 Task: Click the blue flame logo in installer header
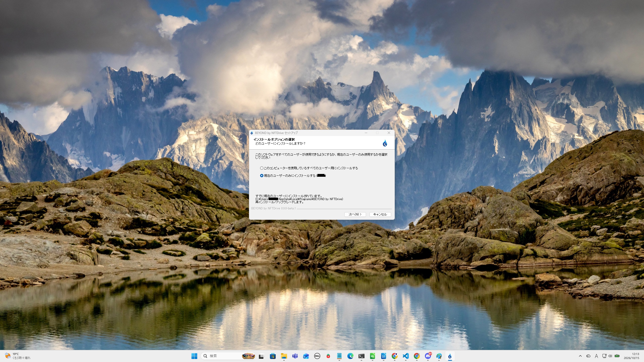point(385,143)
